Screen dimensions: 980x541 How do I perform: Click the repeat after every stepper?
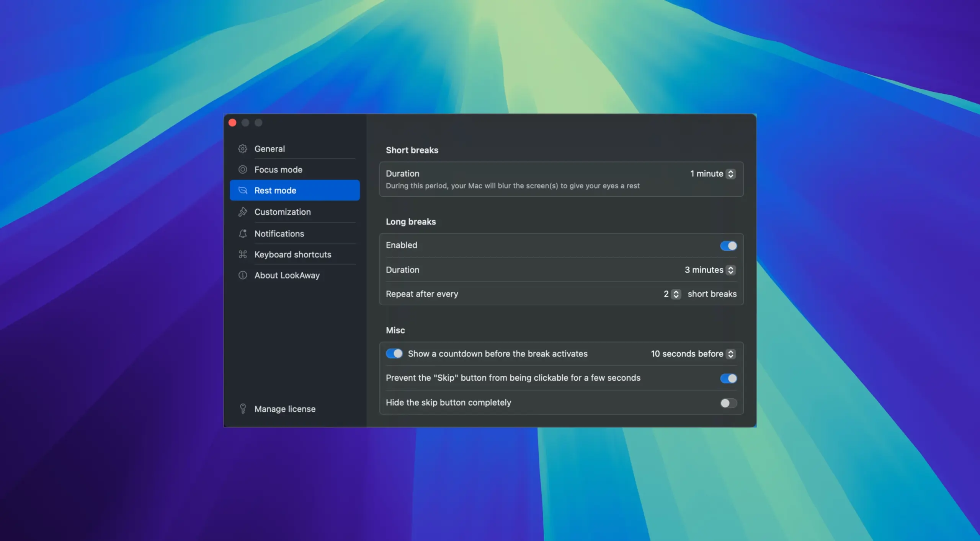pos(676,294)
